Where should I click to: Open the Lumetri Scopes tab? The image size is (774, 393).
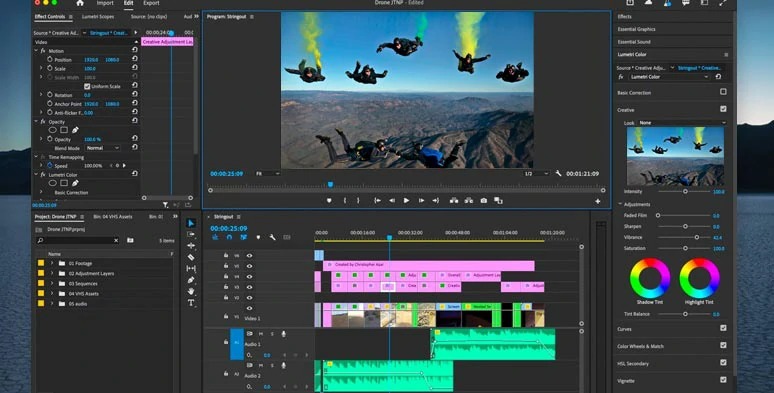[98, 16]
